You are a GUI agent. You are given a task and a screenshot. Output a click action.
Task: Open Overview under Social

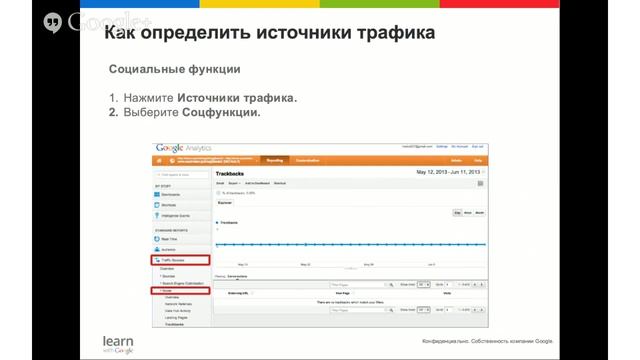[172, 298]
